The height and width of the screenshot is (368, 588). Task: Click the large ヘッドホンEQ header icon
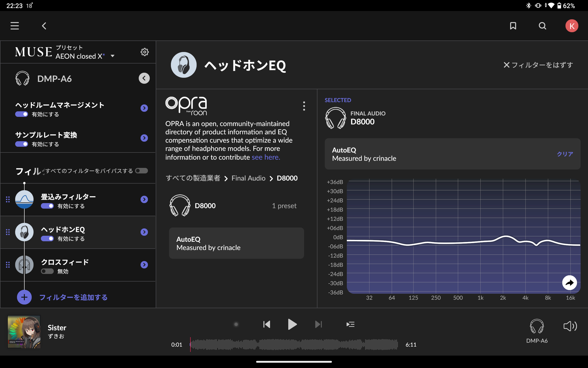click(184, 65)
